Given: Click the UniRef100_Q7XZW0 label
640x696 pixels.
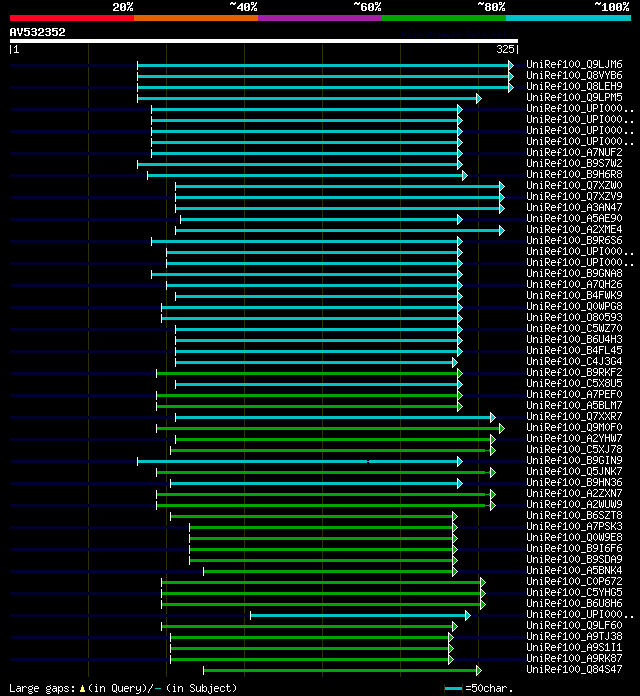Looking at the screenshot, I should [x=574, y=185].
